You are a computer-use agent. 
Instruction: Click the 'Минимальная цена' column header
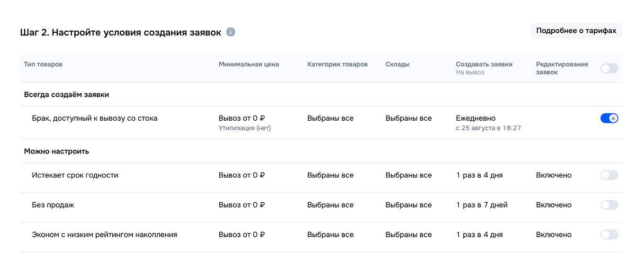click(248, 64)
